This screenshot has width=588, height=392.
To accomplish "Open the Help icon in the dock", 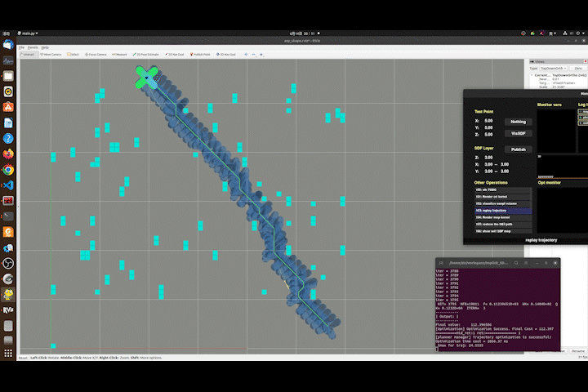I will tap(8, 138).
